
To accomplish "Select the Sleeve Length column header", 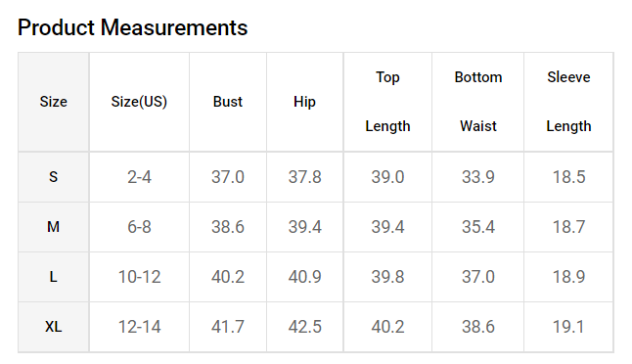I will point(568,102).
